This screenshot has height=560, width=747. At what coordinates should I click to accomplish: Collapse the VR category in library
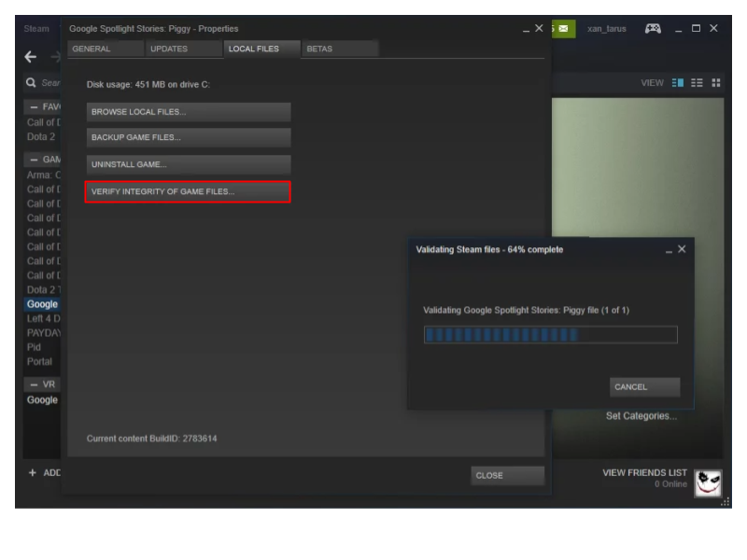coord(34,385)
